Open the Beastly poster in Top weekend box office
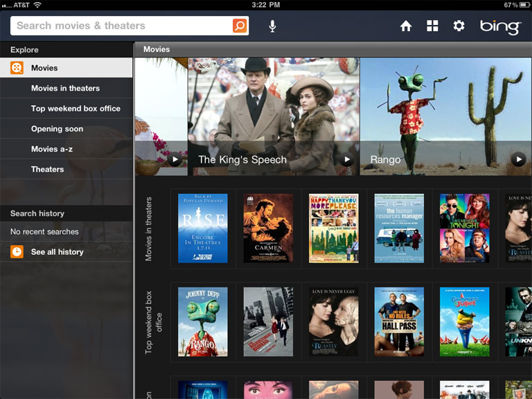Screen dimensions: 532x399 click(333, 322)
